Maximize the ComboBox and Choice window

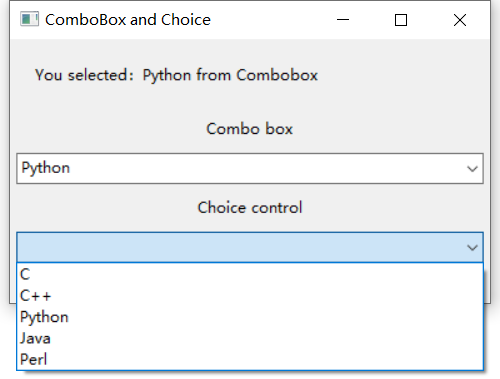tap(401, 20)
